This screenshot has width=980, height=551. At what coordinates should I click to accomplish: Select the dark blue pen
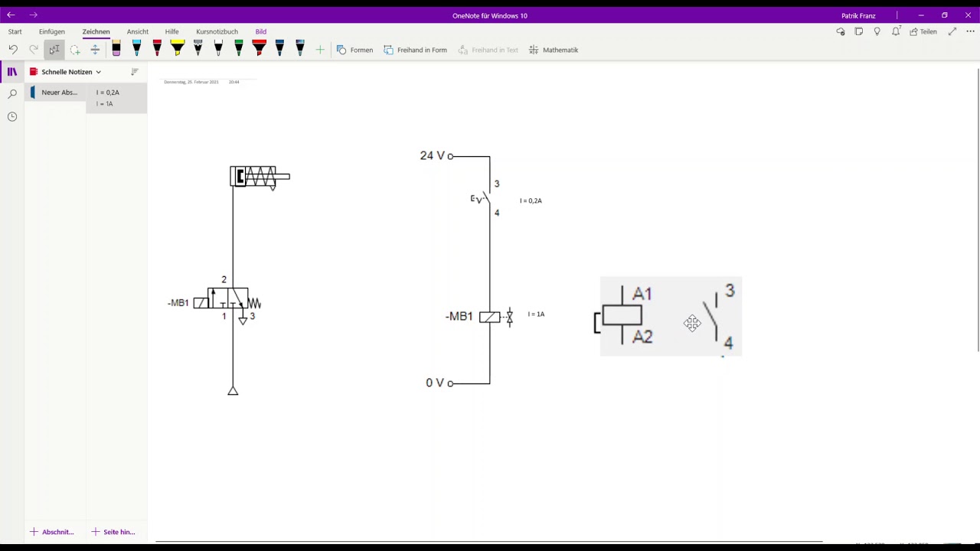click(x=279, y=49)
